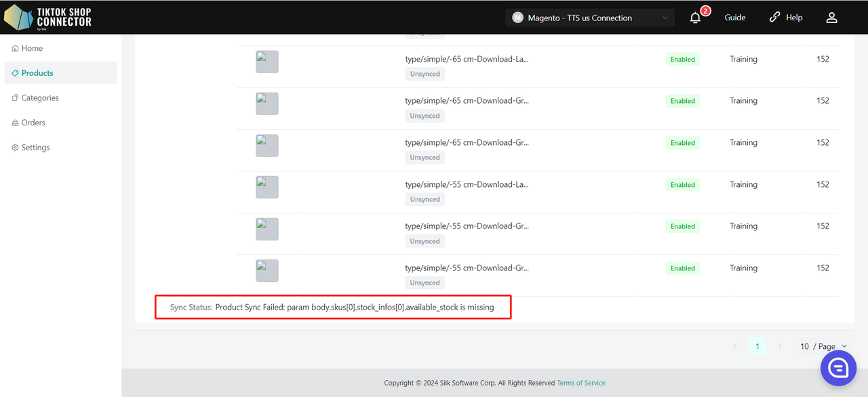The width and height of the screenshot is (868, 397).
Task: Open the chat support bubble
Action: point(839,368)
